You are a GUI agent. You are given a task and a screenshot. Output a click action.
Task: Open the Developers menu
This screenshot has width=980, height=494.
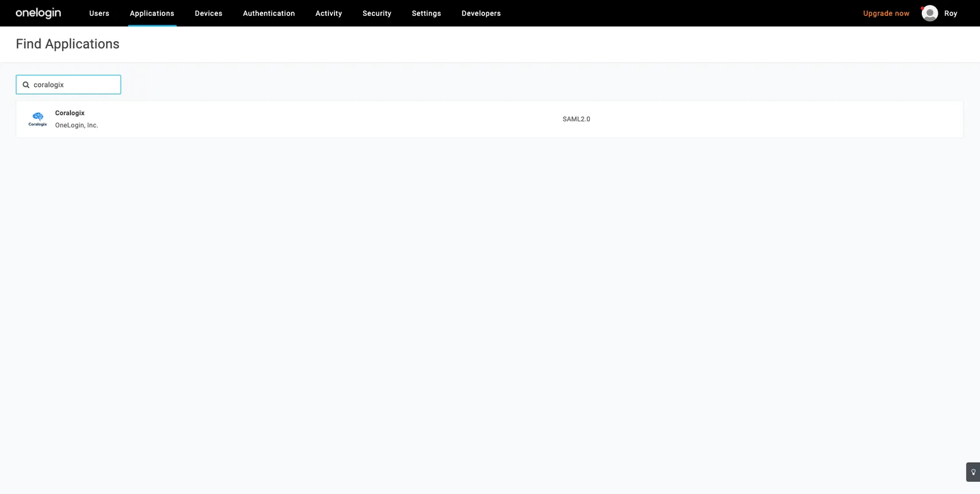(481, 13)
